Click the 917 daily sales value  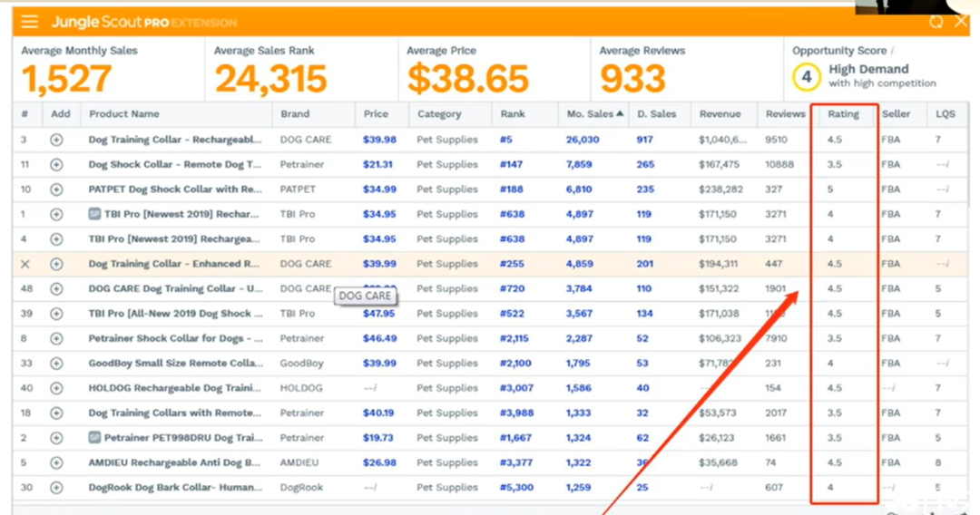644,140
